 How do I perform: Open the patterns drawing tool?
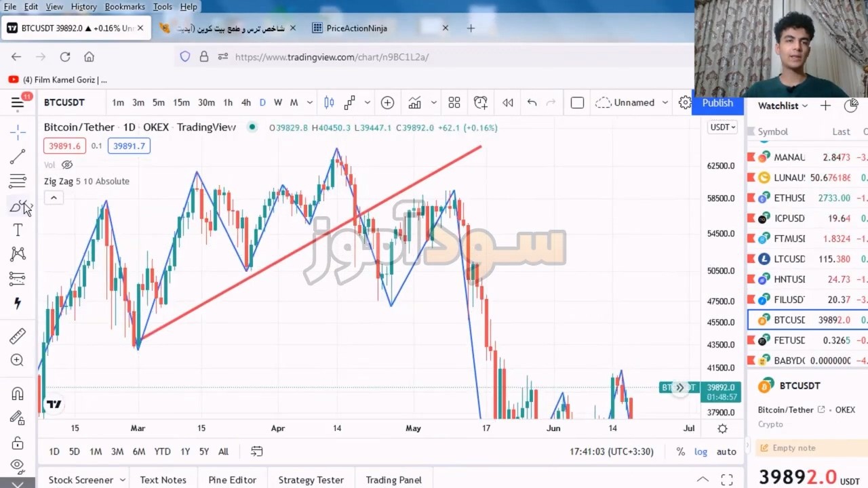pos(18,254)
